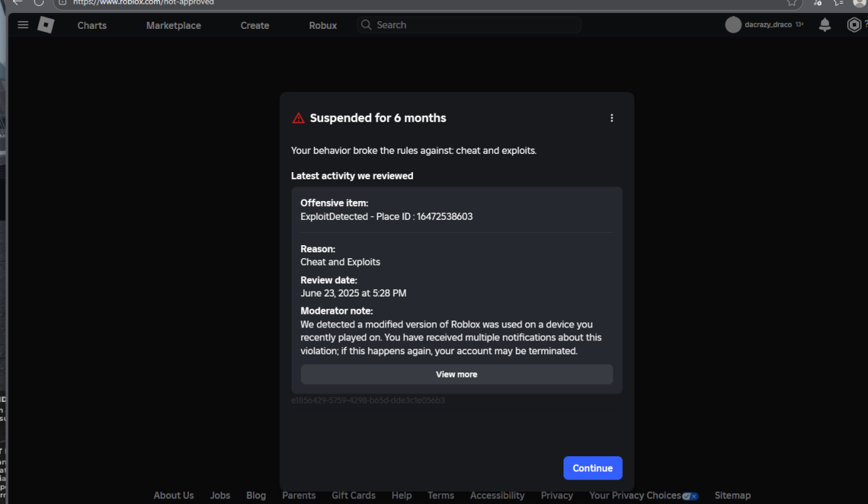This screenshot has height=504, width=868.
Task: Click the red suspension warning icon
Action: [x=298, y=119]
